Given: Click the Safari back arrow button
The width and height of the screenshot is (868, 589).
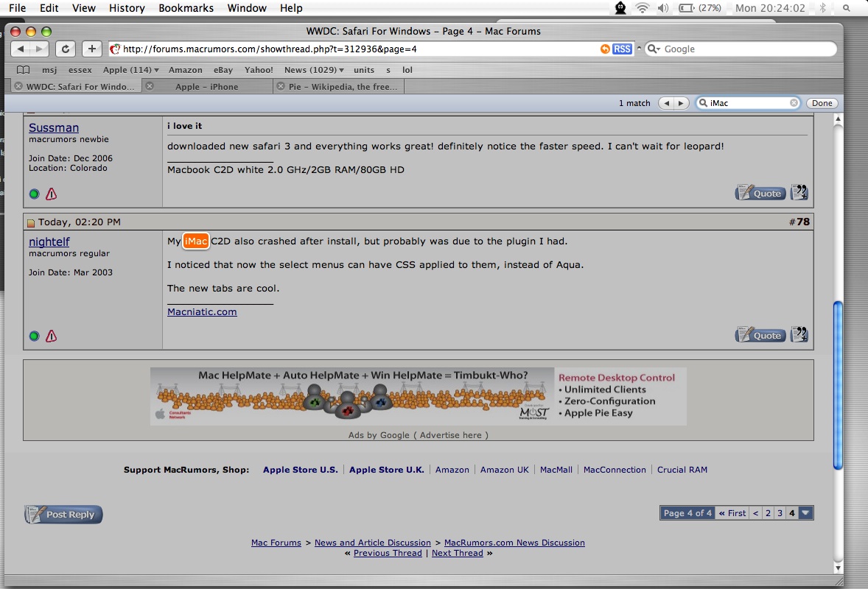Looking at the screenshot, I should tap(21, 49).
